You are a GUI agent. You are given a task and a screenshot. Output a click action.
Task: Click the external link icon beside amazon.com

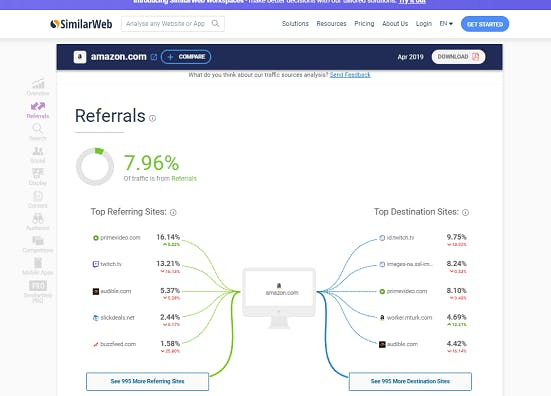click(154, 57)
